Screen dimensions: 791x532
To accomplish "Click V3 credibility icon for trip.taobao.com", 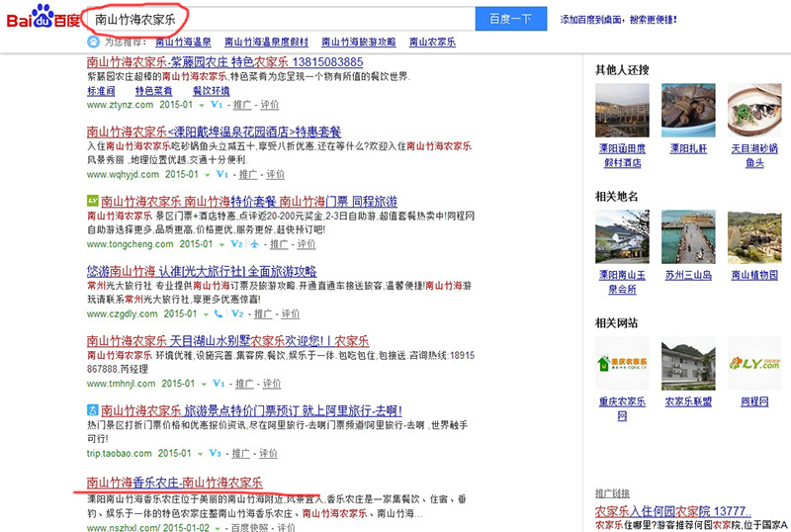I will pyautogui.click(x=215, y=453).
